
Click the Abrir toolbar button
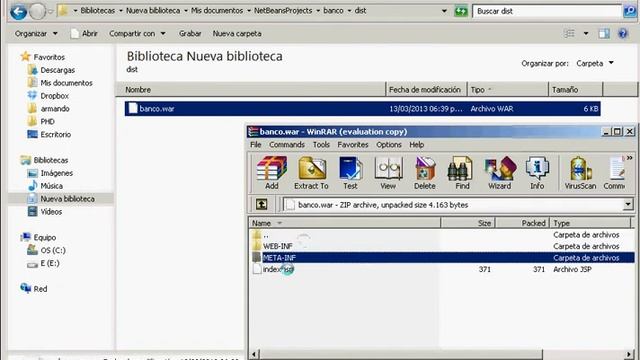tap(84, 33)
